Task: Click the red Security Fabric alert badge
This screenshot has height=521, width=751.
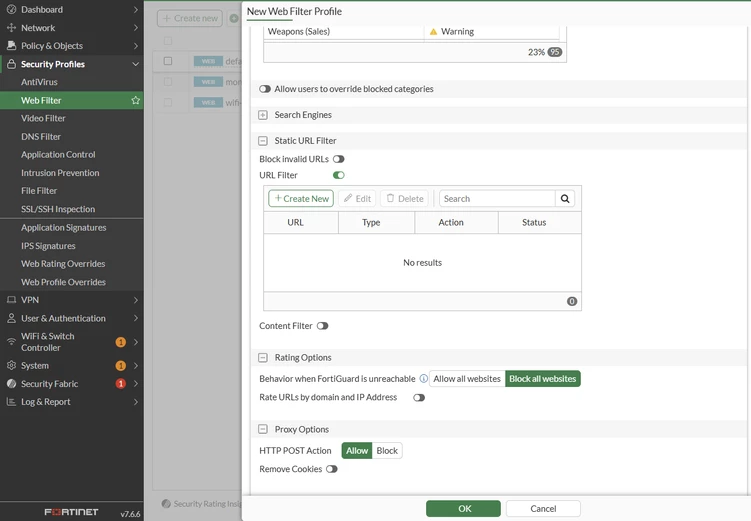Action: pyautogui.click(x=121, y=384)
